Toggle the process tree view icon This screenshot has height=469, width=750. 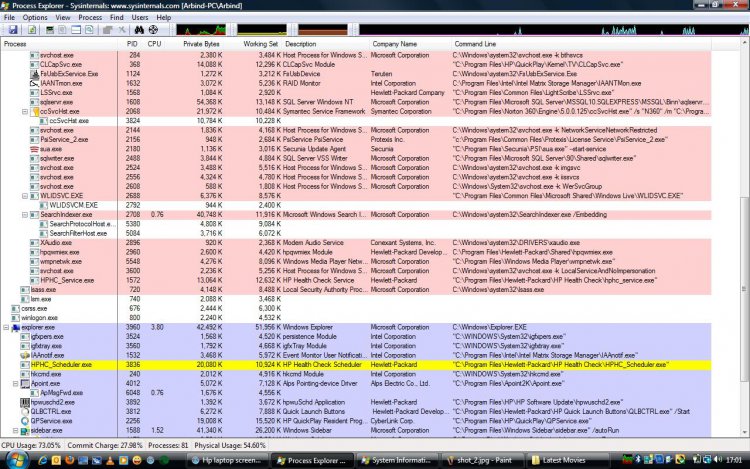point(62,30)
